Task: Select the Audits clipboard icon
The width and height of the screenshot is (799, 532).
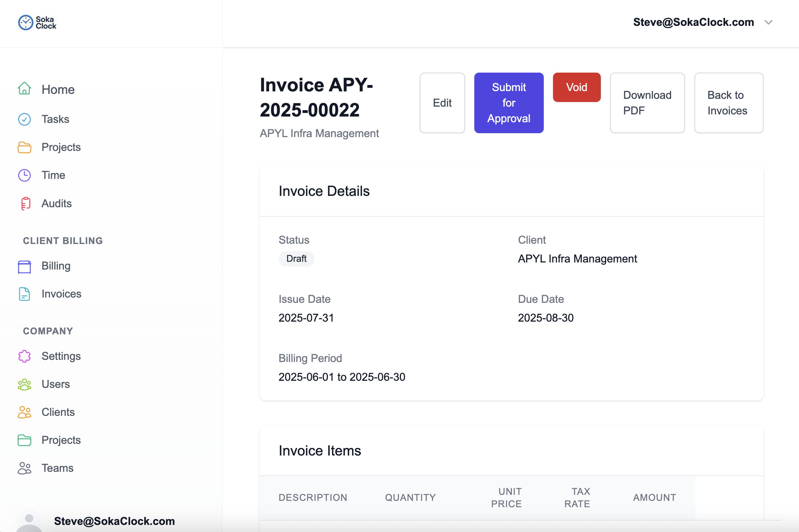Action: [x=25, y=203]
